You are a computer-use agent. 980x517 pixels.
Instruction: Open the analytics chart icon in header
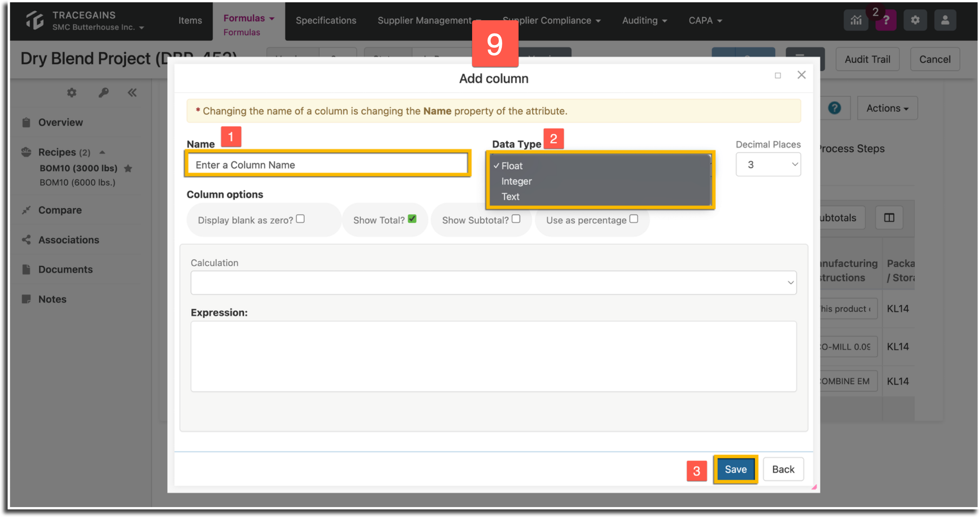tap(856, 21)
